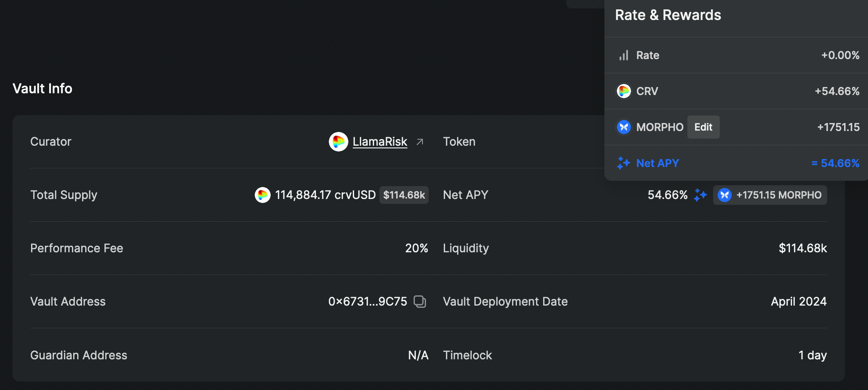Image resolution: width=868 pixels, height=390 pixels.
Task: Click the '= 54.66%' Net APY value in popup
Action: (835, 163)
